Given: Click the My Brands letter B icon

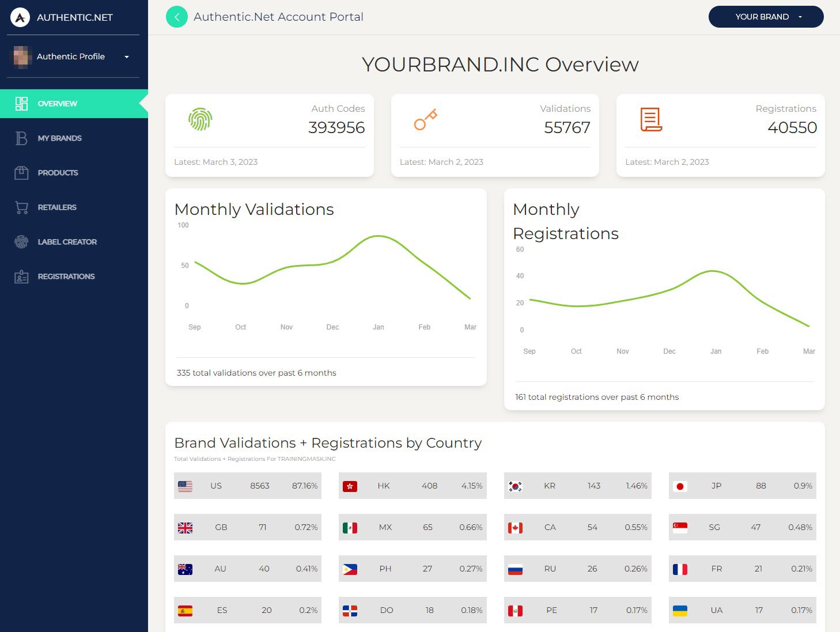Looking at the screenshot, I should click(x=21, y=138).
